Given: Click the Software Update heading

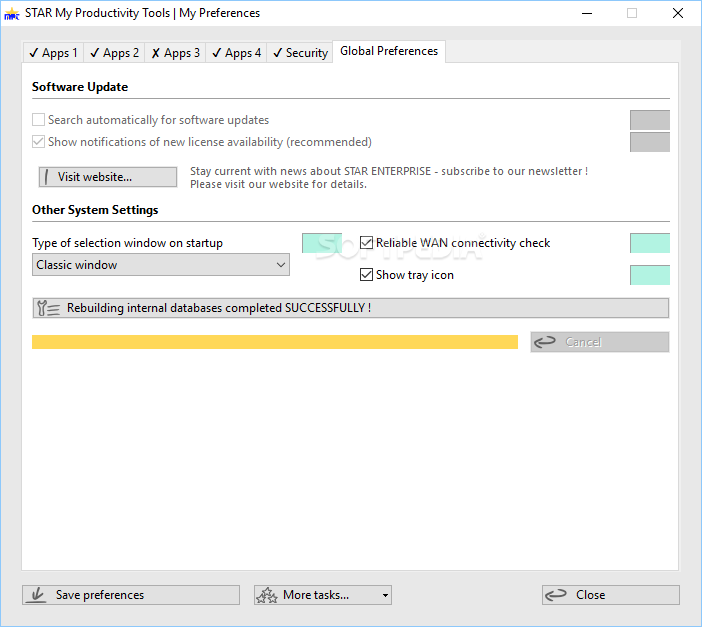Looking at the screenshot, I should pos(80,87).
